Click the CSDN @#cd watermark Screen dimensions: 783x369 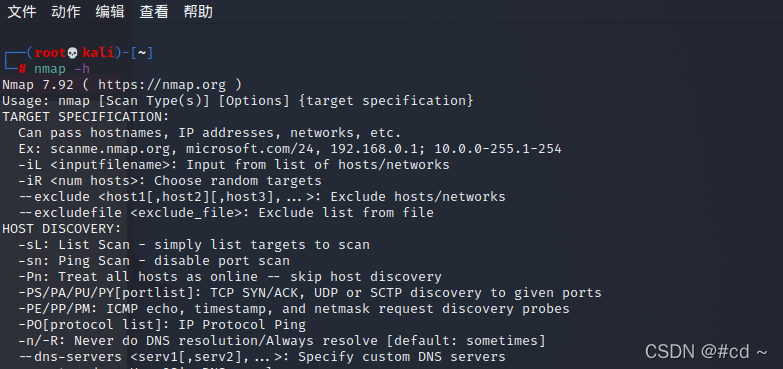click(x=706, y=352)
